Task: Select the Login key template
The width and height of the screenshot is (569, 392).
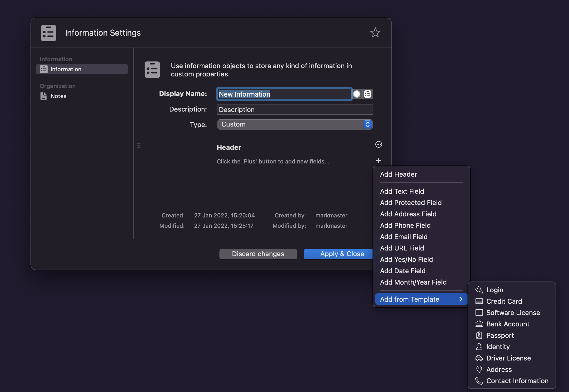Action: click(x=494, y=290)
